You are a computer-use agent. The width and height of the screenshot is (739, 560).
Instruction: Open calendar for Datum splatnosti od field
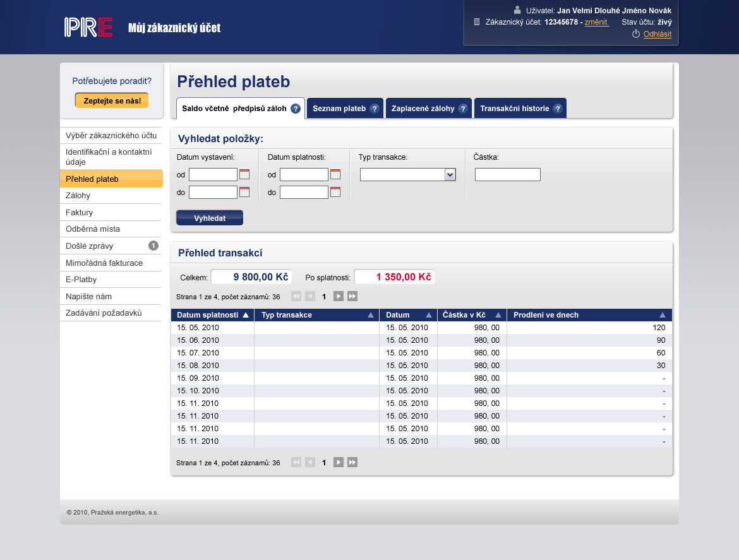click(335, 174)
